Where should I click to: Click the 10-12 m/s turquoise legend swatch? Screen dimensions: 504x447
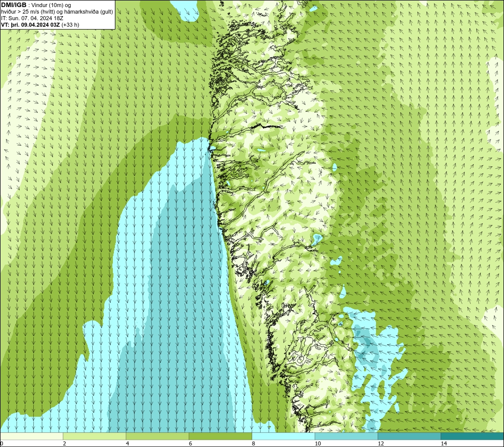(347, 436)
